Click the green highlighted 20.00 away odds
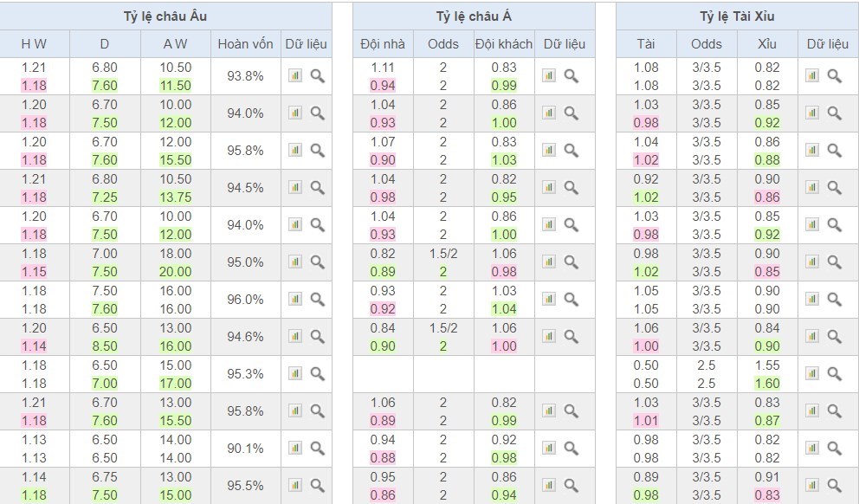 coord(176,272)
